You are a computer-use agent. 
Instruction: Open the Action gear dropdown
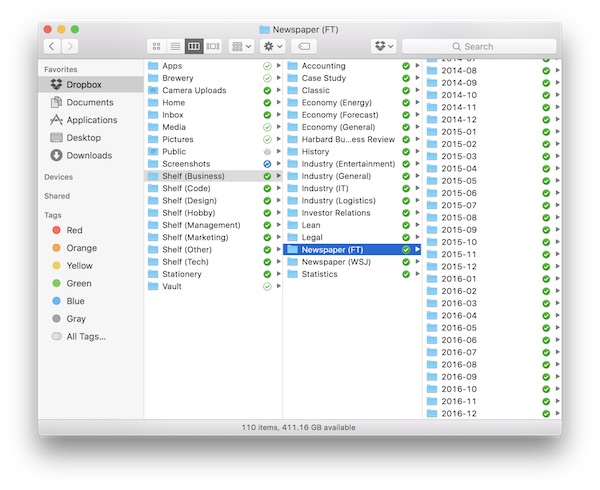point(272,46)
